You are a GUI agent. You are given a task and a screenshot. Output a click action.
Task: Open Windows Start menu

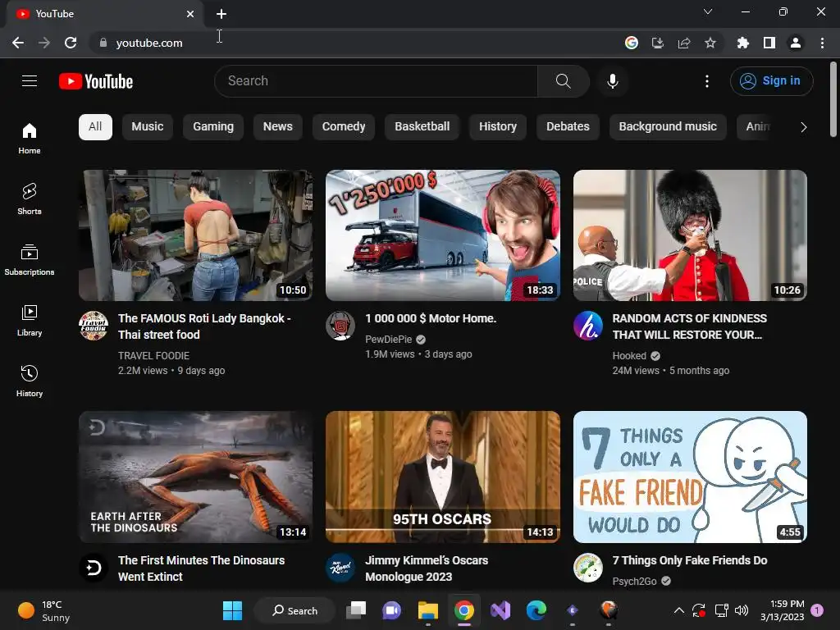coord(232,610)
